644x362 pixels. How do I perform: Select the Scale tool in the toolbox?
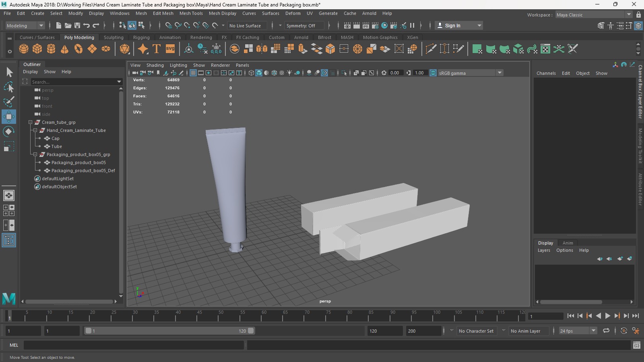[9, 146]
